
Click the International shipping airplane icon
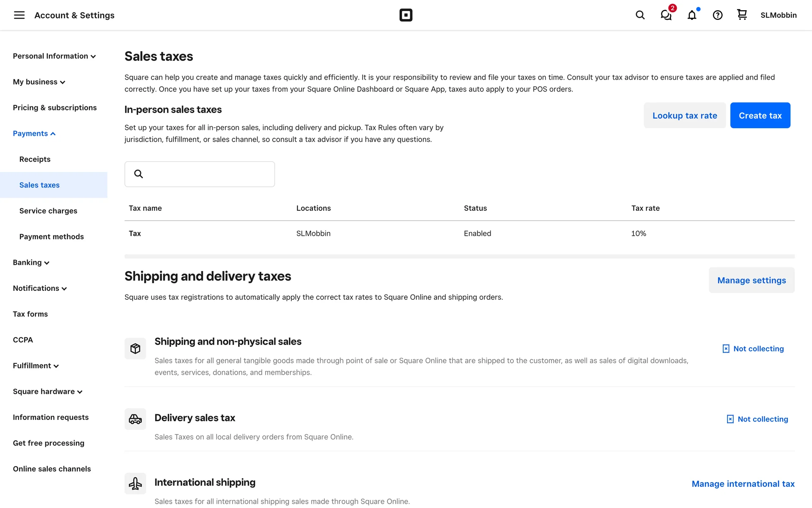135,483
